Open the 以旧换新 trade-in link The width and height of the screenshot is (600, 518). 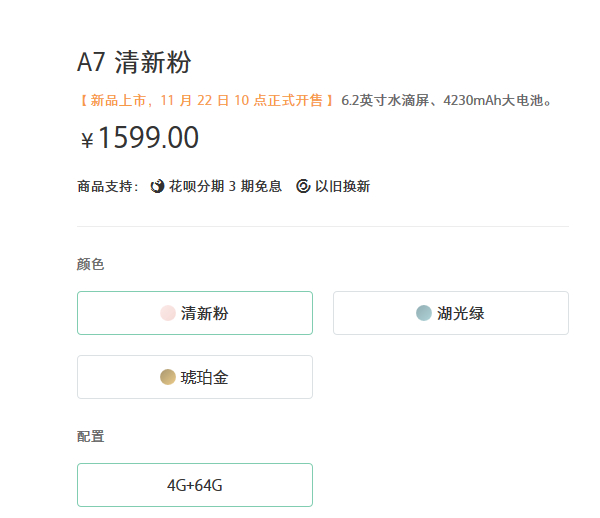pos(342,186)
